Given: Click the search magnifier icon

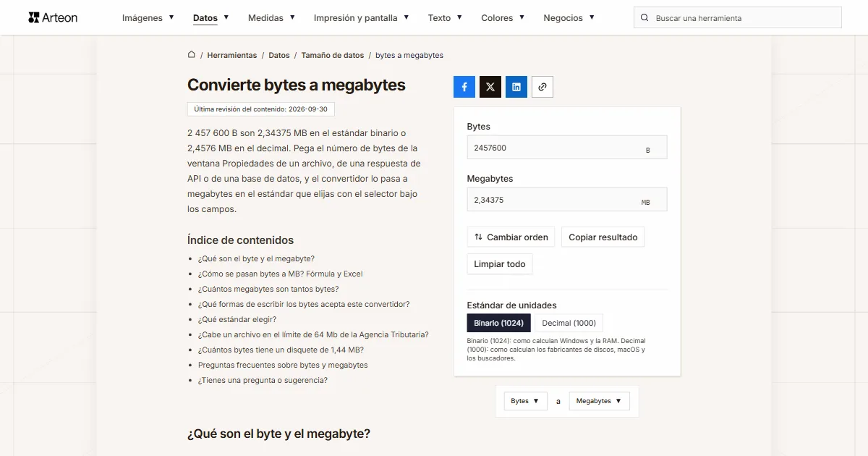Looking at the screenshot, I should 644,18.
